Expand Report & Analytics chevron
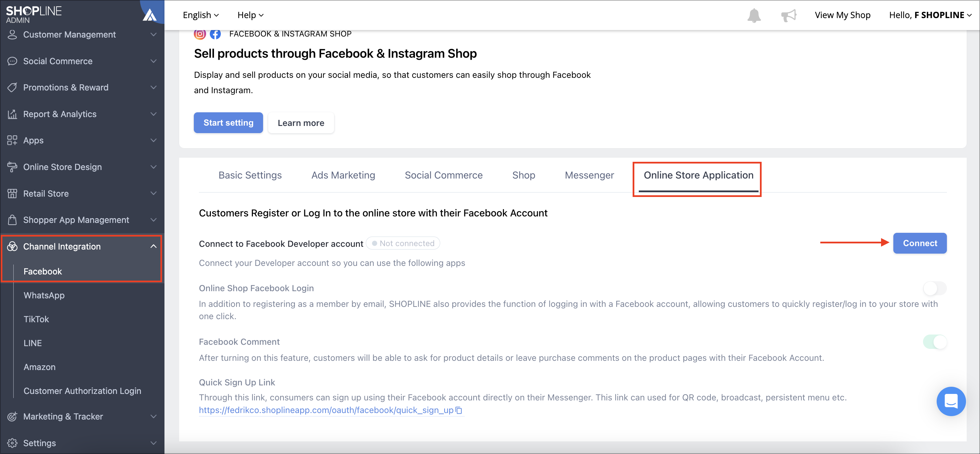Viewport: 980px width, 454px height. [153, 114]
